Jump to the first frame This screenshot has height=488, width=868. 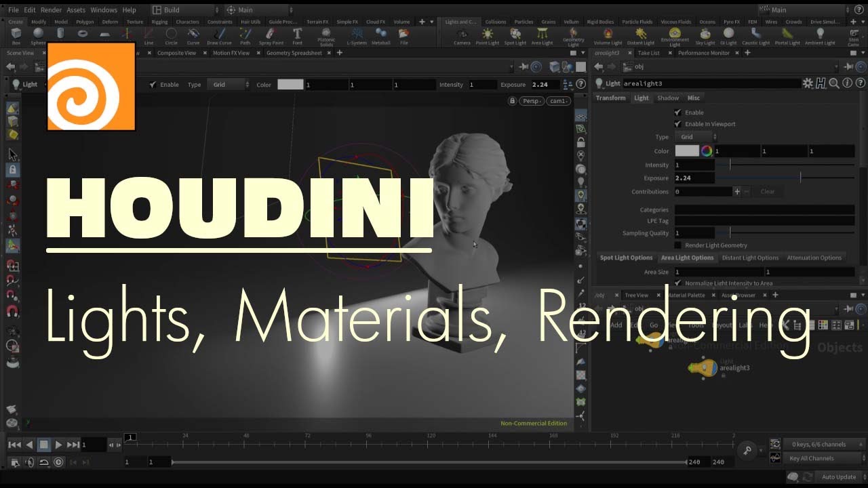14,445
